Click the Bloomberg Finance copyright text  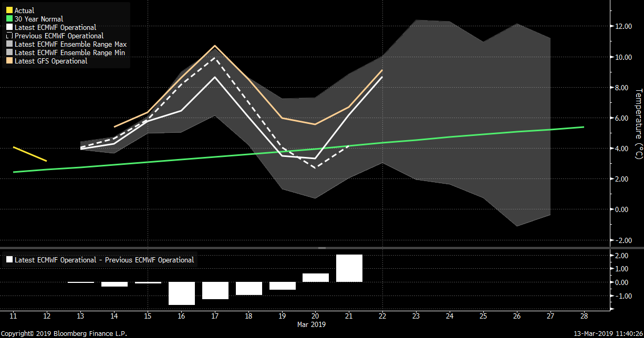coord(64,333)
